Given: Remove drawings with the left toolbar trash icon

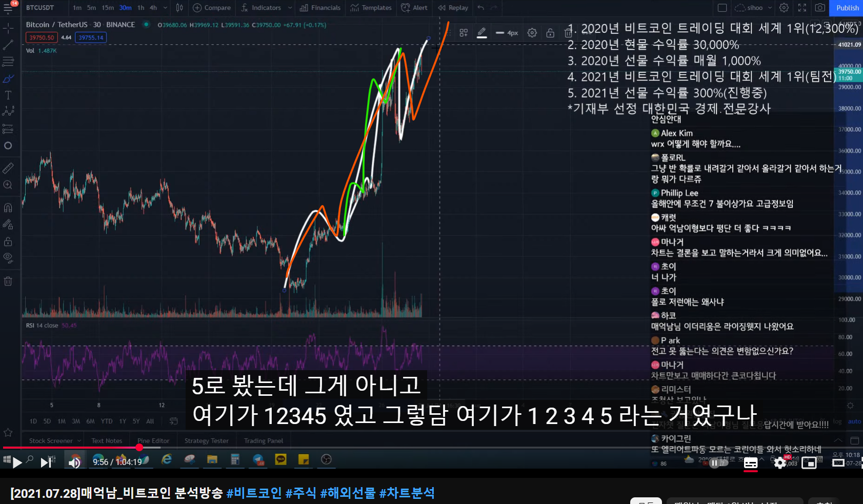Looking at the screenshot, I should [8, 281].
